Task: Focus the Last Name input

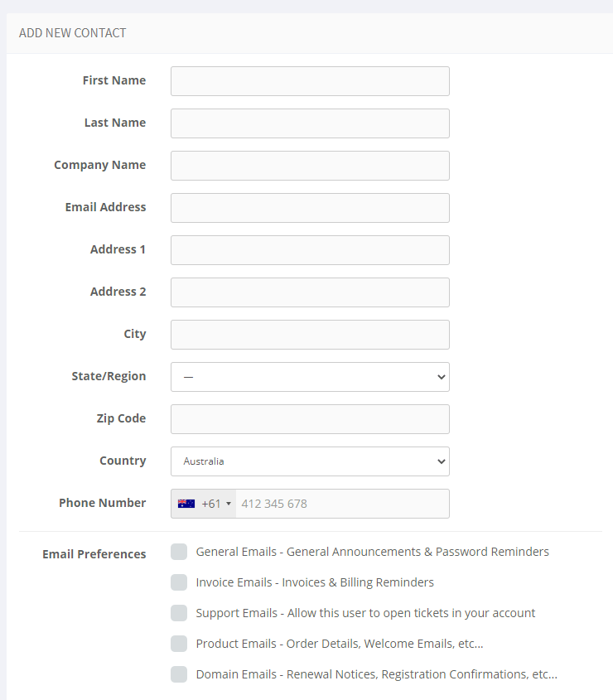Action: tap(310, 123)
